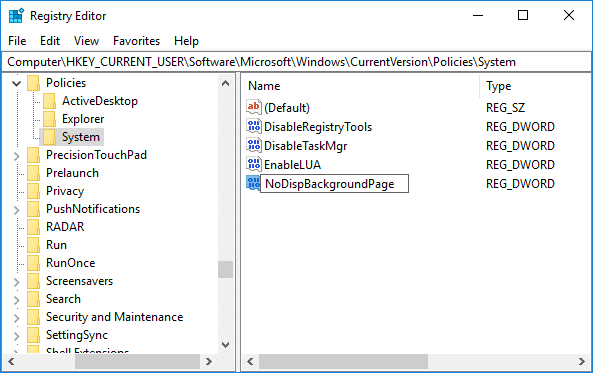Expand the Search tree node
Screen dimensions: 593x373
pos(16,300)
